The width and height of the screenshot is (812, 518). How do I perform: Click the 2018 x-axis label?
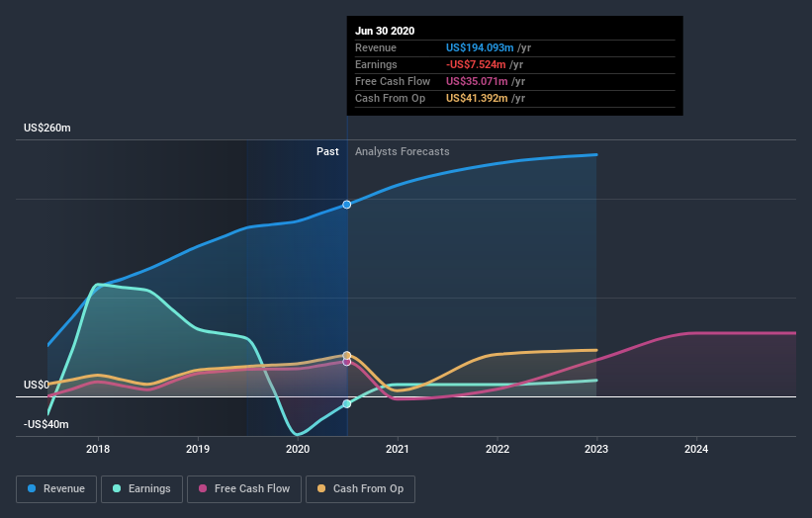(x=98, y=449)
